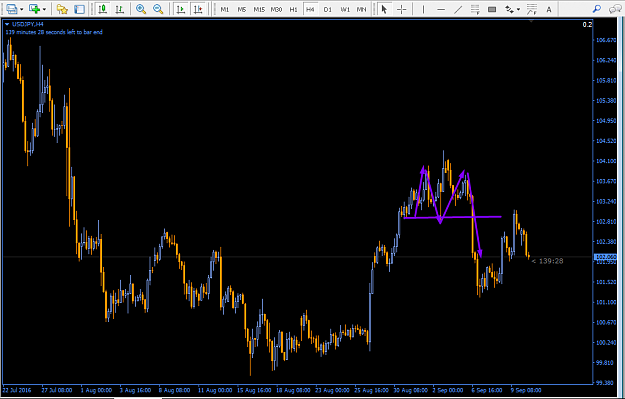Click price level 100.240 on scale
625x399 pixels.
tap(605, 343)
